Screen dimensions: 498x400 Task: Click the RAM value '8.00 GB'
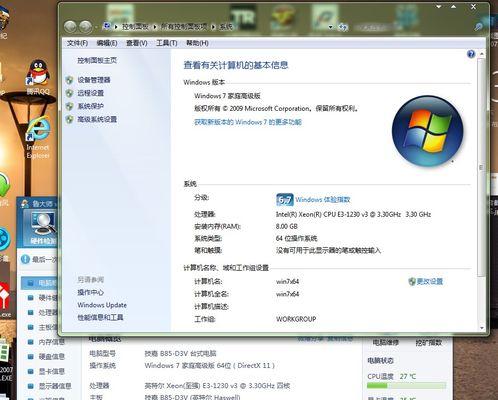tap(287, 226)
